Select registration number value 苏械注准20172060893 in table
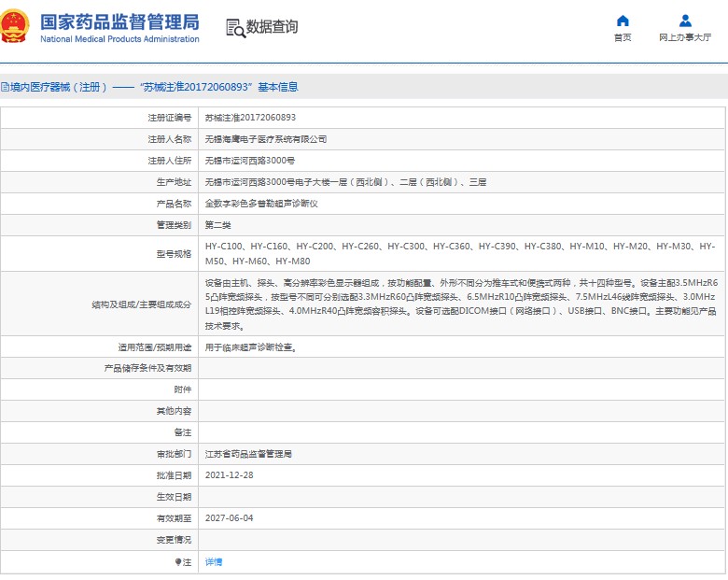This screenshot has height=580, width=728. pyautogui.click(x=250, y=118)
